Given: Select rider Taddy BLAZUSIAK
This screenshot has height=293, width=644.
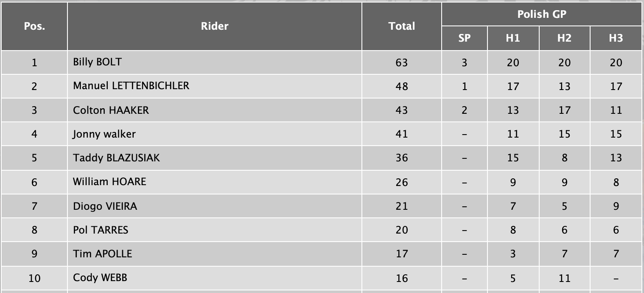Looking at the screenshot, I should (x=116, y=158).
